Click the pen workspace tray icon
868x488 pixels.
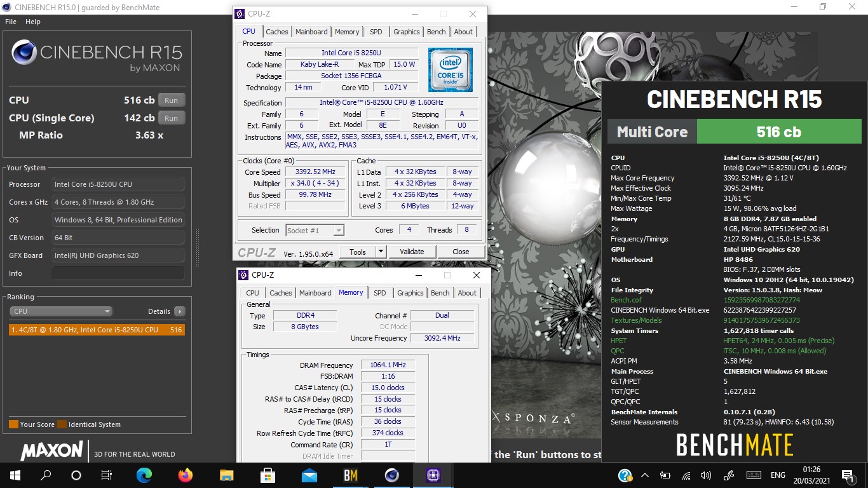(x=729, y=475)
